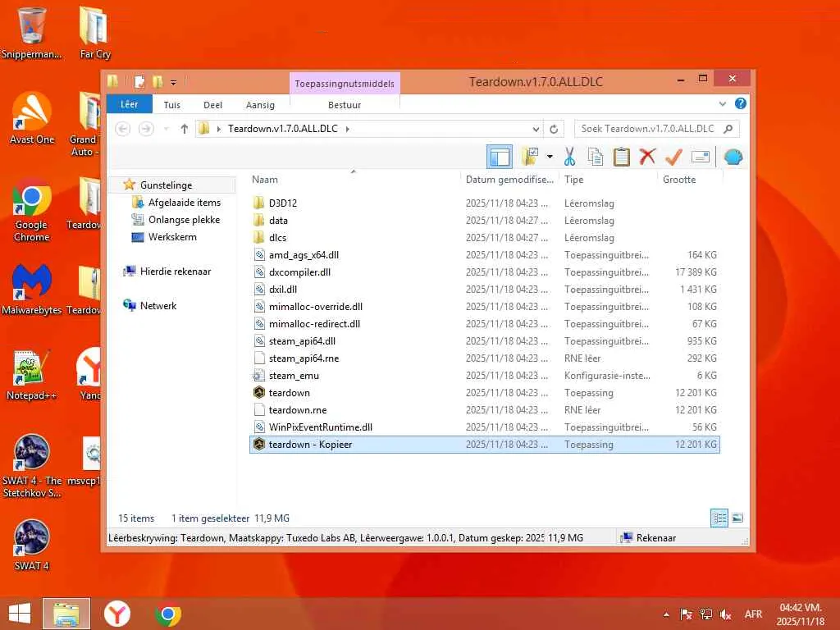Open Google Chrome from the taskbar
840x630 pixels.
[x=167, y=614]
